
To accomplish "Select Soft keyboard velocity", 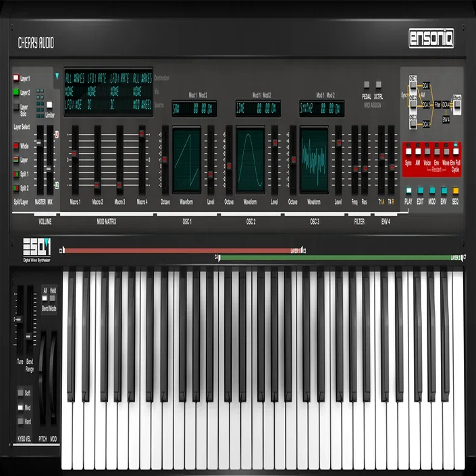I will (x=20, y=393).
